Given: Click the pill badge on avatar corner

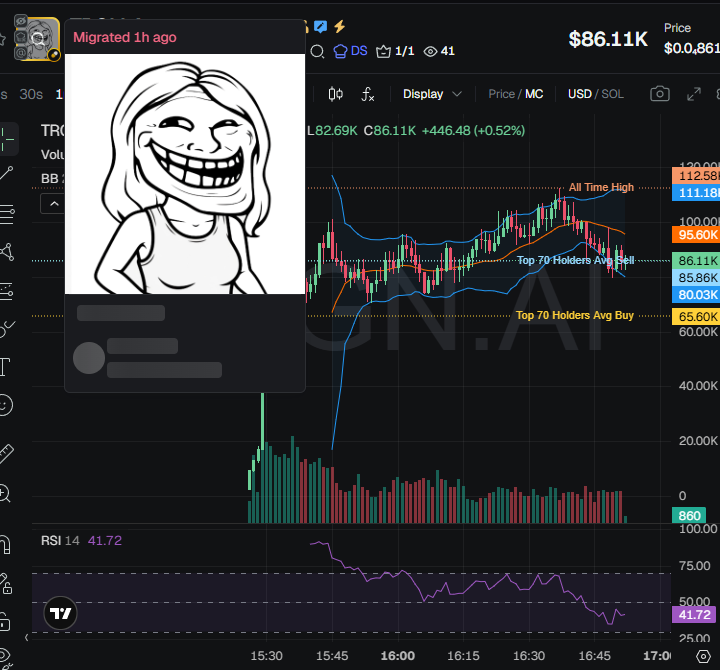Looking at the screenshot, I should [x=54, y=55].
